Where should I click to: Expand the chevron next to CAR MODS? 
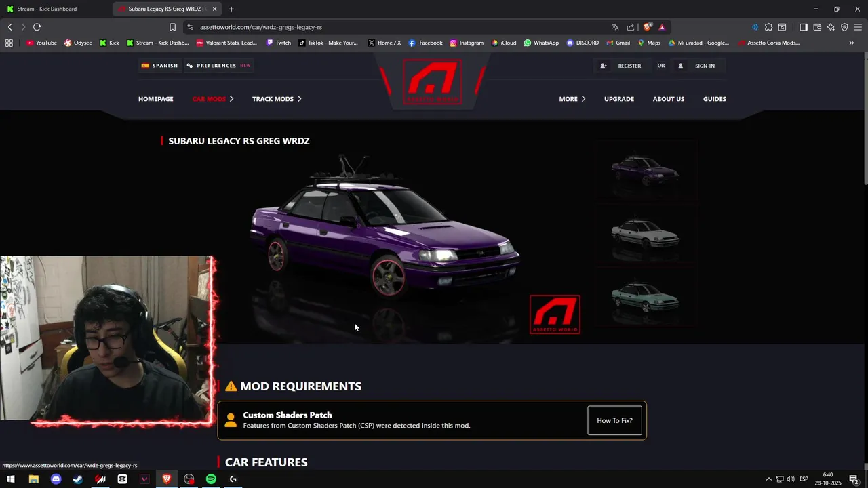coord(231,99)
